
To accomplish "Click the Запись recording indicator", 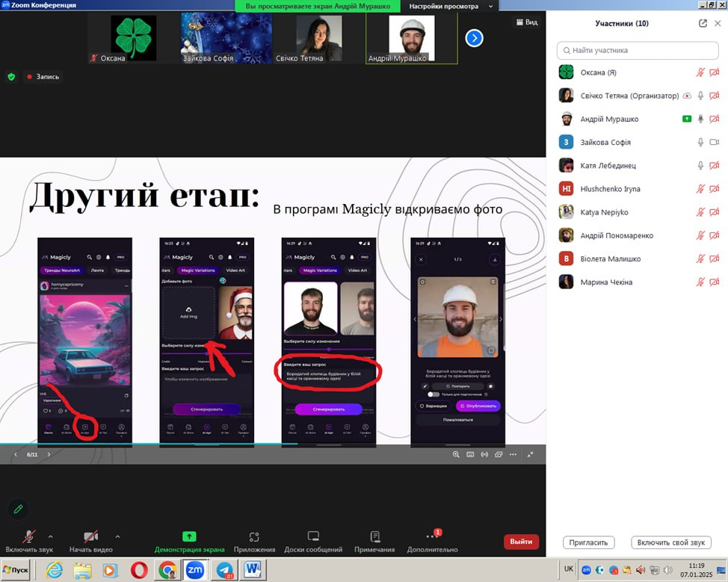I will click(x=43, y=76).
